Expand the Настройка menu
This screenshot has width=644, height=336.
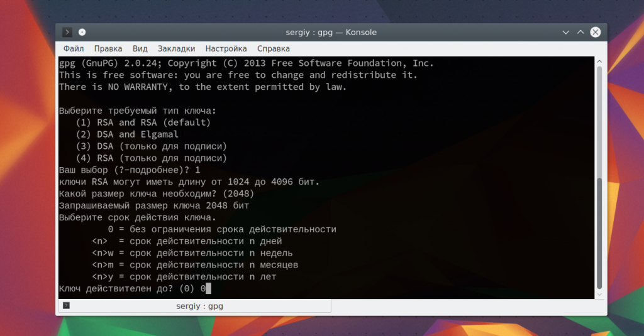(x=226, y=48)
